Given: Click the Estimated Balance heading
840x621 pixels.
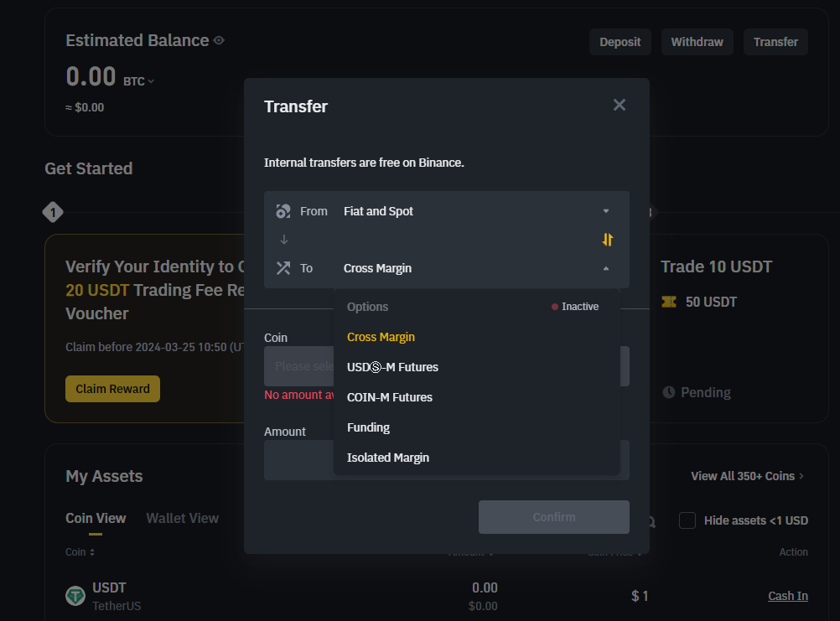Looking at the screenshot, I should [x=137, y=40].
